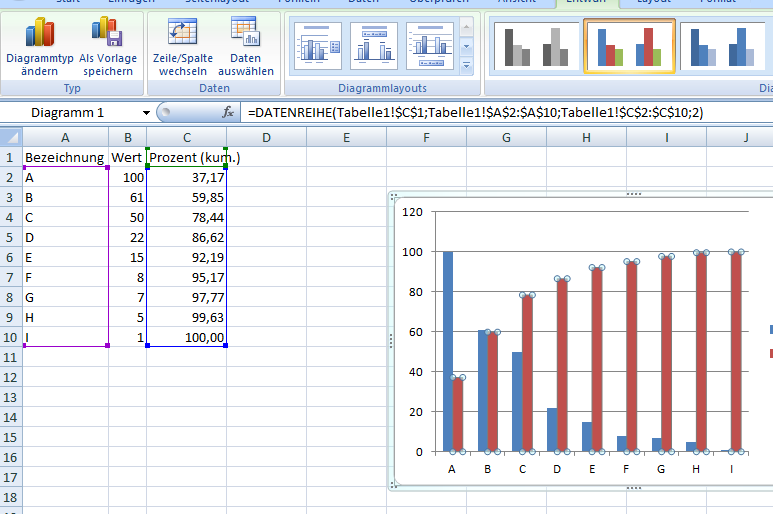Screen dimensions: 773x514
Task: Click cell 'Wert'
Action: 128,158
